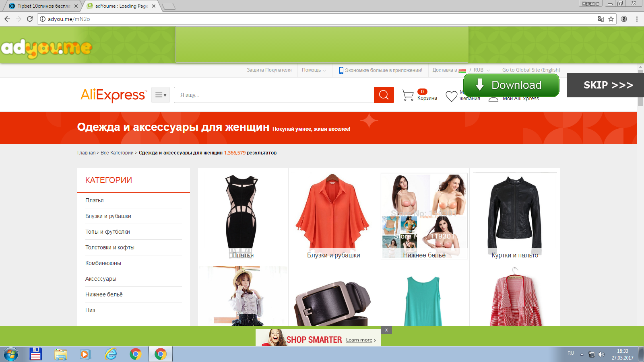644x362 pixels.
Task: Choose Толстовки и кофты category
Action: click(110, 247)
